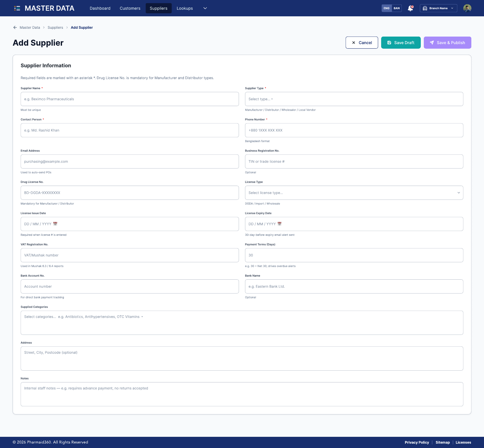Focus the Supplier Name field
Image resolution: width=484 pixels, height=448 pixels.
(130, 99)
